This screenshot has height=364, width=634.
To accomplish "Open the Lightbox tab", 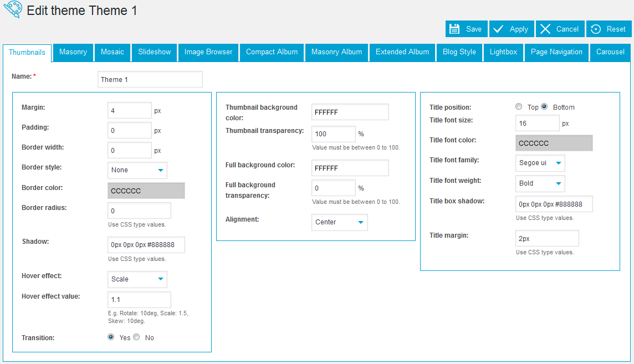I will 503,52.
